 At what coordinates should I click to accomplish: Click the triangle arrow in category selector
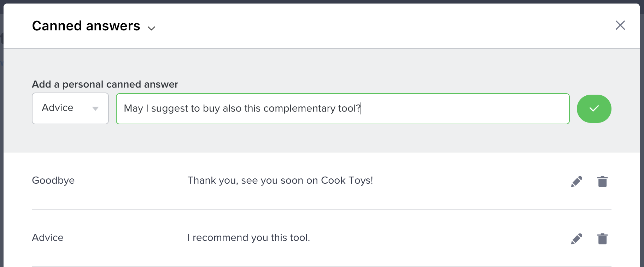[95, 109]
